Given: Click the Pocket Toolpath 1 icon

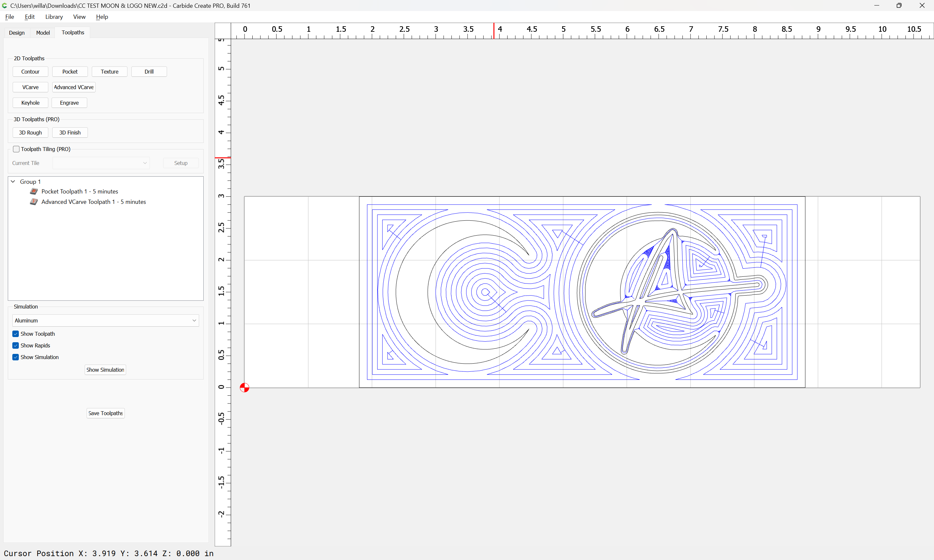Looking at the screenshot, I should (x=34, y=191).
